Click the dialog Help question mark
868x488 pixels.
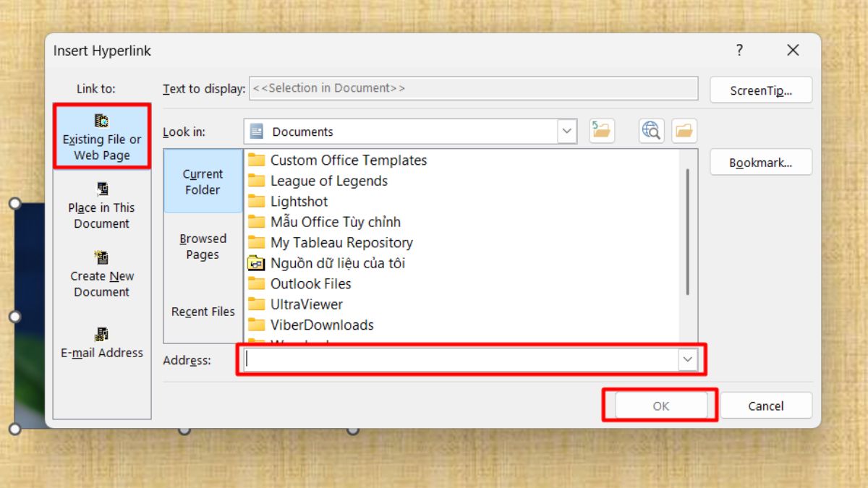click(x=739, y=51)
